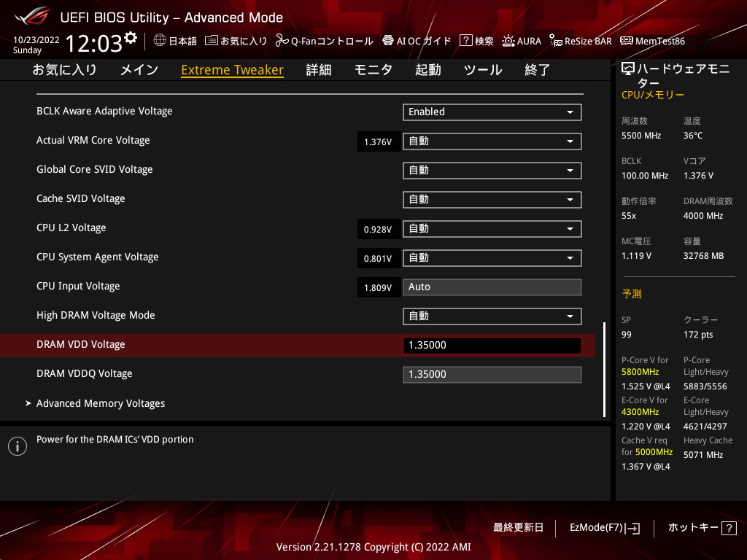747x560 pixels.
Task: Open search question-mark icon (検索)
Action: (465, 41)
